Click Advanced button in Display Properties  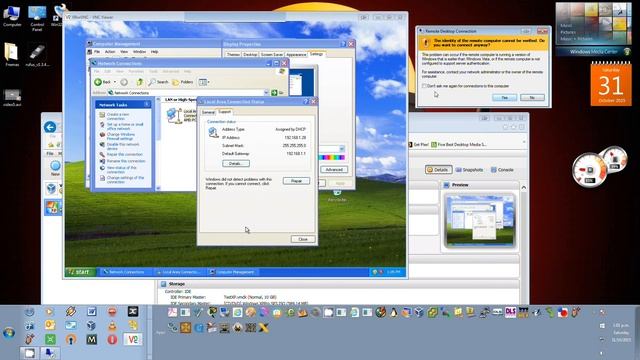pyautogui.click(x=334, y=169)
